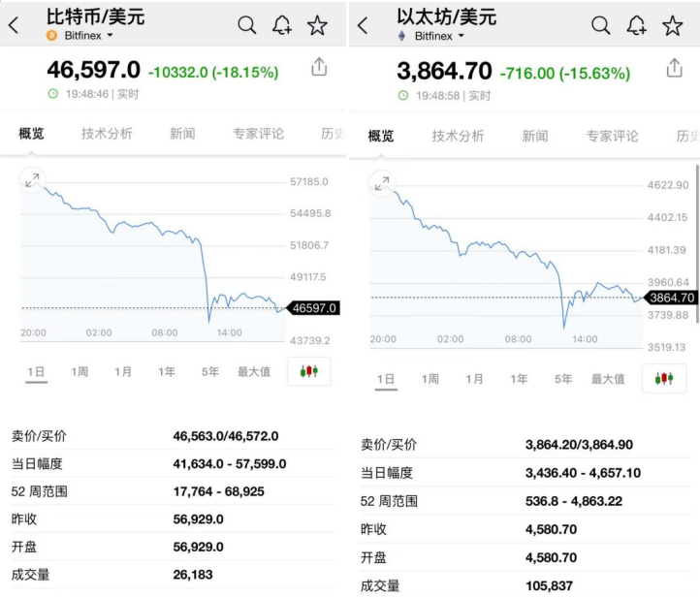Open 专家评论 tab in Bitcoin panel
Viewport: 700px width, 597px height.
point(258,134)
